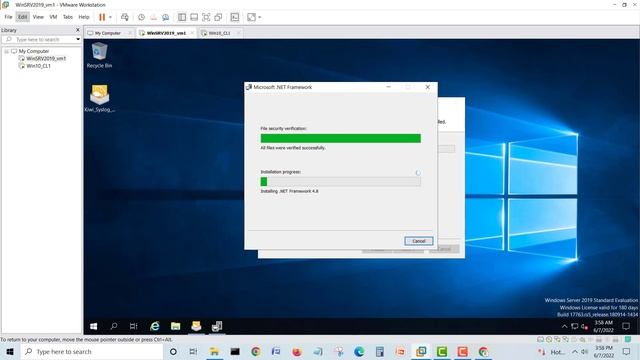The width and height of the screenshot is (640, 360).
Task: Close the Library panel
Action: click(78, 30)
